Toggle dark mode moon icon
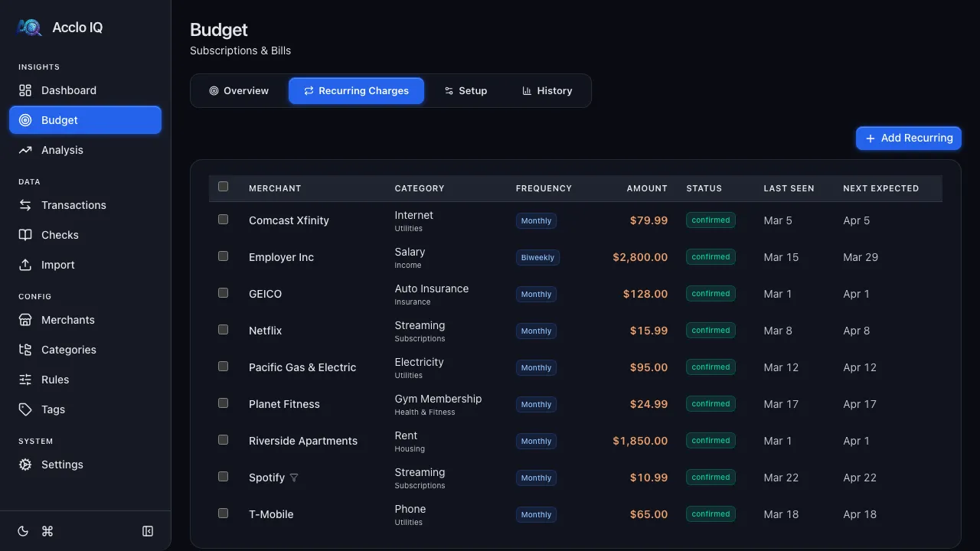The width and height of the screenshot is (980, 551). click(x=23, y=531)
